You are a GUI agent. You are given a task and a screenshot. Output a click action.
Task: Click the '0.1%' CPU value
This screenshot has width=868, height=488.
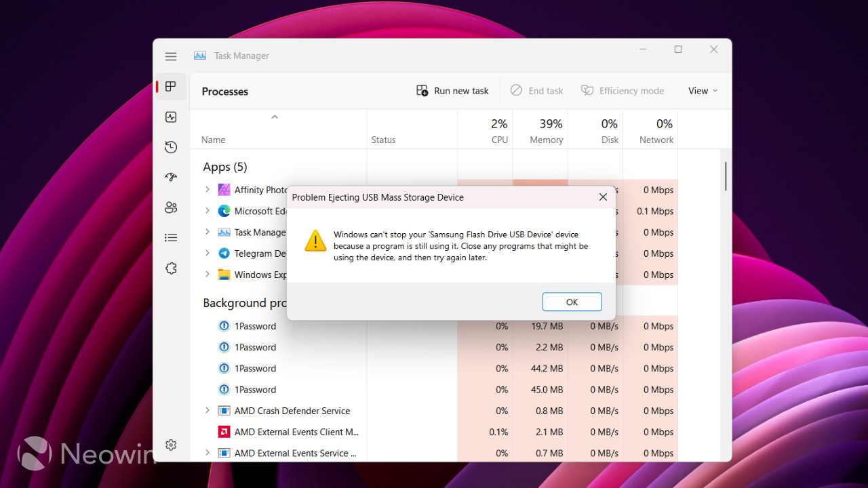[x=498, y=432]
